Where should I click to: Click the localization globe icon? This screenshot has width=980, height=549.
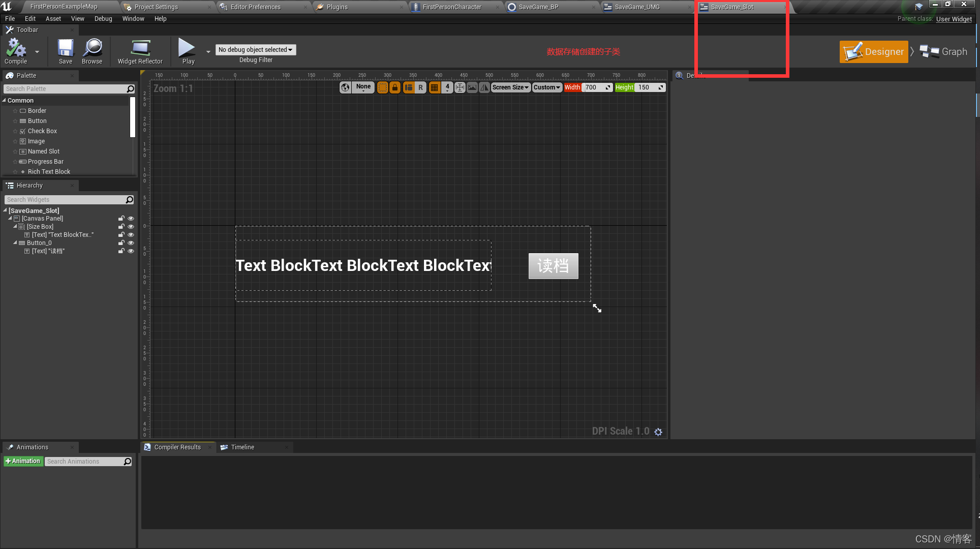coord(345,87)
